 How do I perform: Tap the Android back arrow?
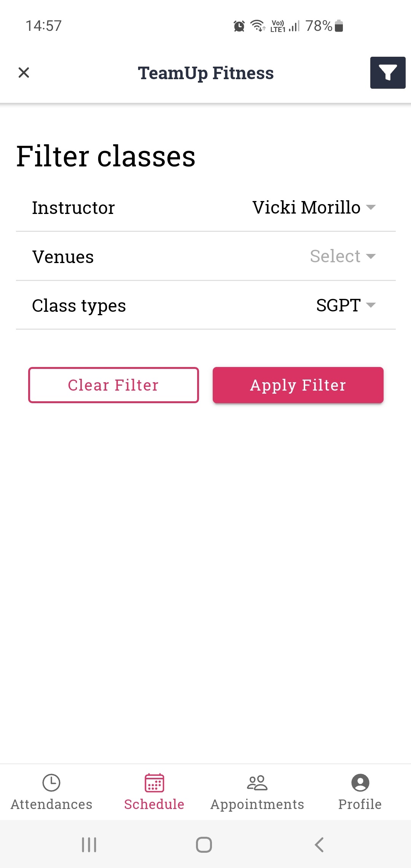click(319, 844)
